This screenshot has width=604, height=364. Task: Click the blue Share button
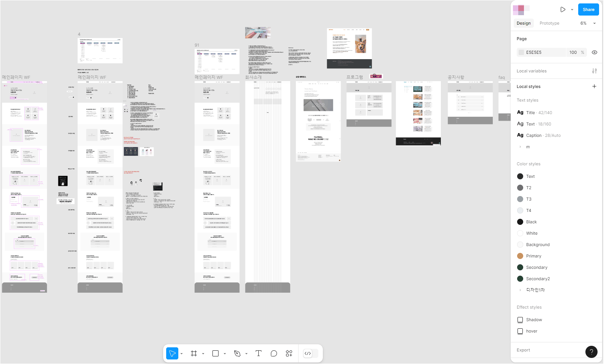588,9
